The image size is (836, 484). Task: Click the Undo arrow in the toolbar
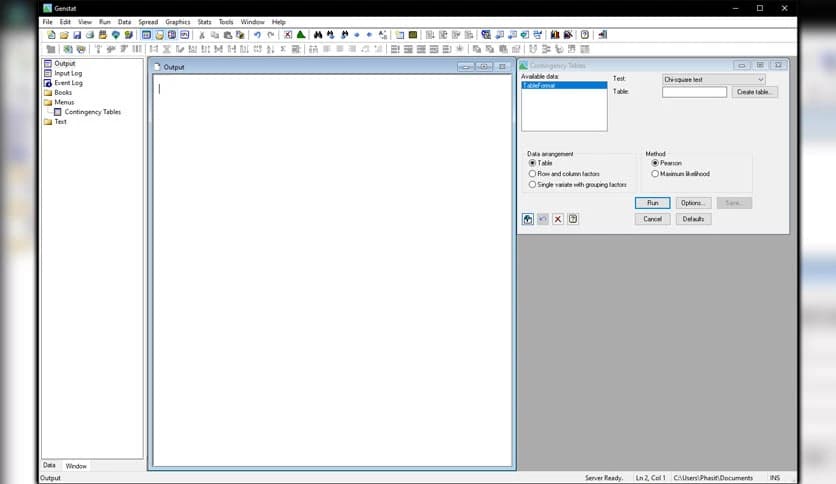[x=257, y=35]
